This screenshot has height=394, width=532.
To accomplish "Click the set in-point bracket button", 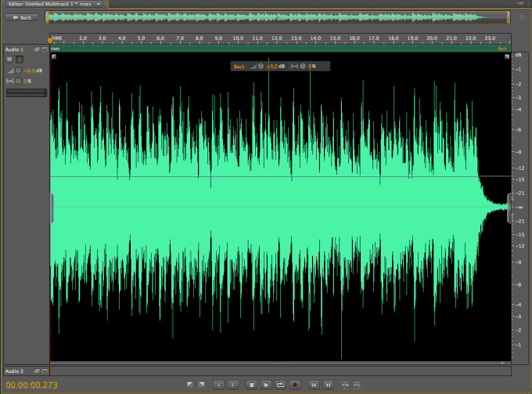I will [218, 385].
